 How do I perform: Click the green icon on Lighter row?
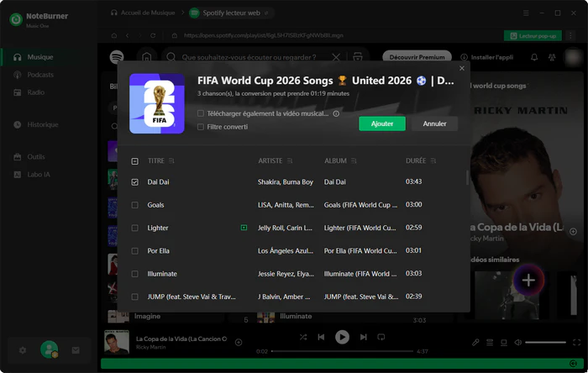[x=244, y=228]
